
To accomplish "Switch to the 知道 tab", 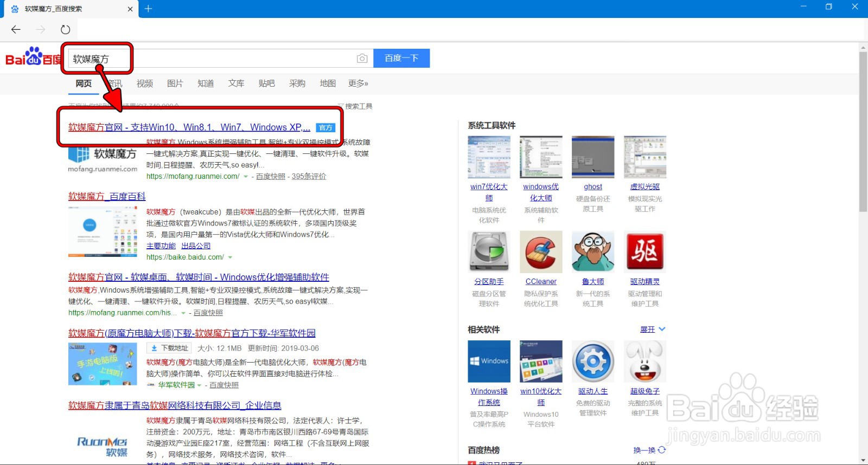I will [x=206, y=83].
